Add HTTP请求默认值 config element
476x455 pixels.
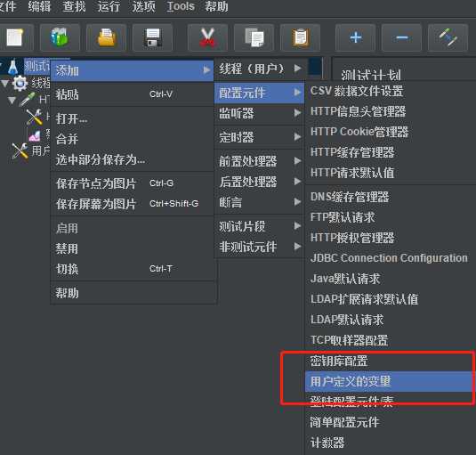(390, 173)
